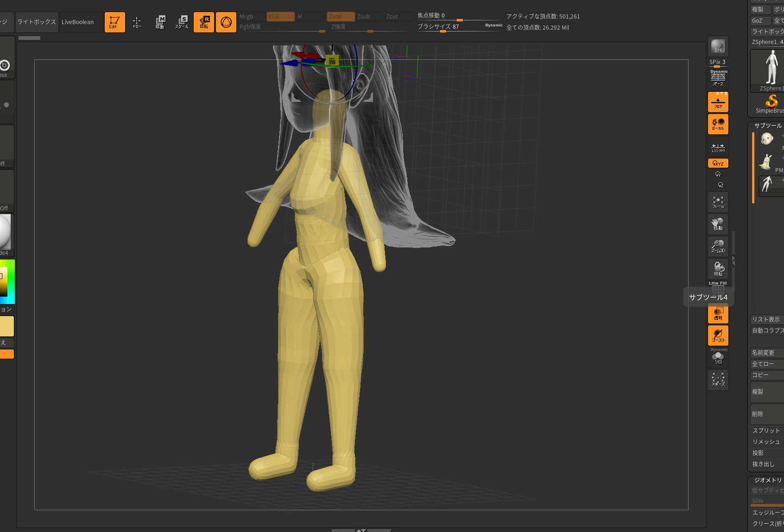Expand the Extract (抜き出し) section

tap(767, 464)
